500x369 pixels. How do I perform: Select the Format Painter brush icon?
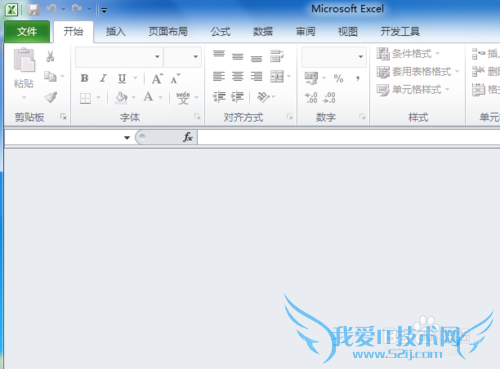pos(51,97)
